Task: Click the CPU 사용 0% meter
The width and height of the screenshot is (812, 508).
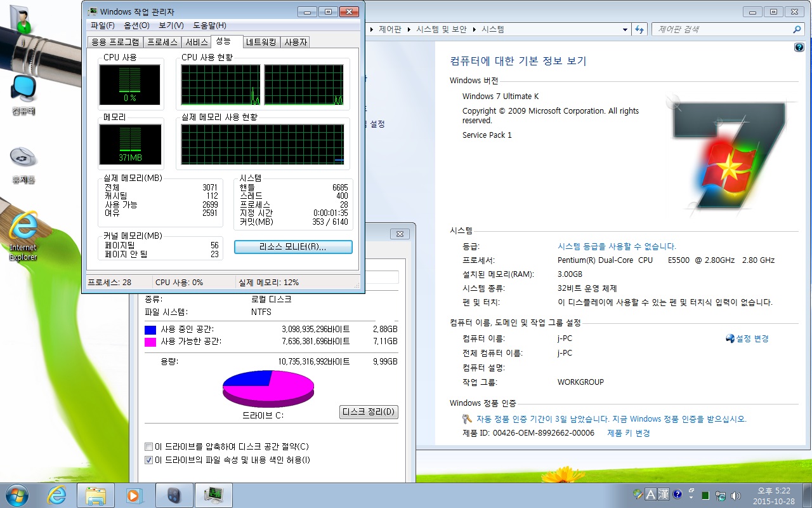Action: pyautogui.click(x=130, y=84)
